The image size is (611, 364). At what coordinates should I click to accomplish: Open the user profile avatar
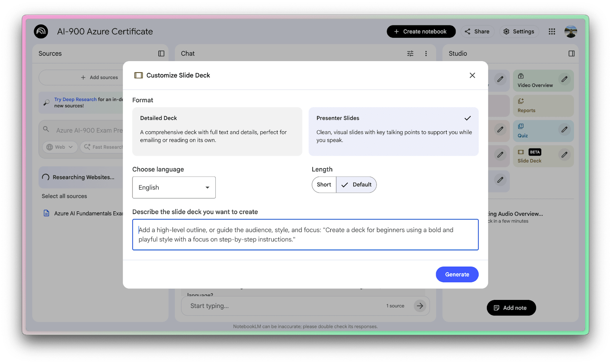click(571, 31)
